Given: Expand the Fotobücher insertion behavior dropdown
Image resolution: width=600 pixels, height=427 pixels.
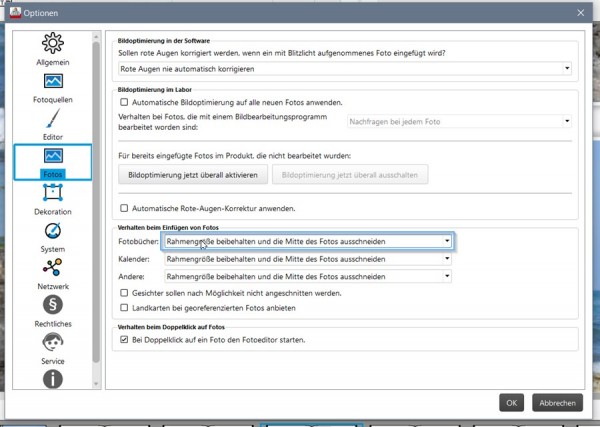Looking at the screenshot, I should coord(308,241).
